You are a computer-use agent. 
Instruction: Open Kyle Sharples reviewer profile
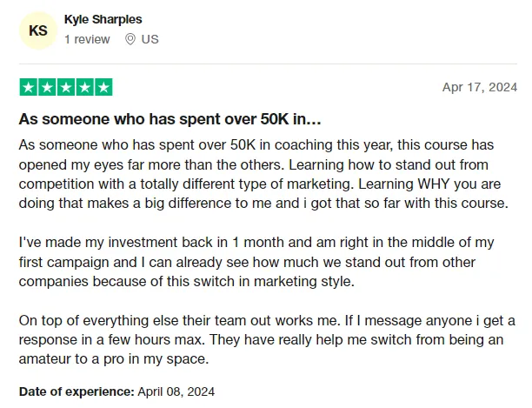[x=103, y=19]
